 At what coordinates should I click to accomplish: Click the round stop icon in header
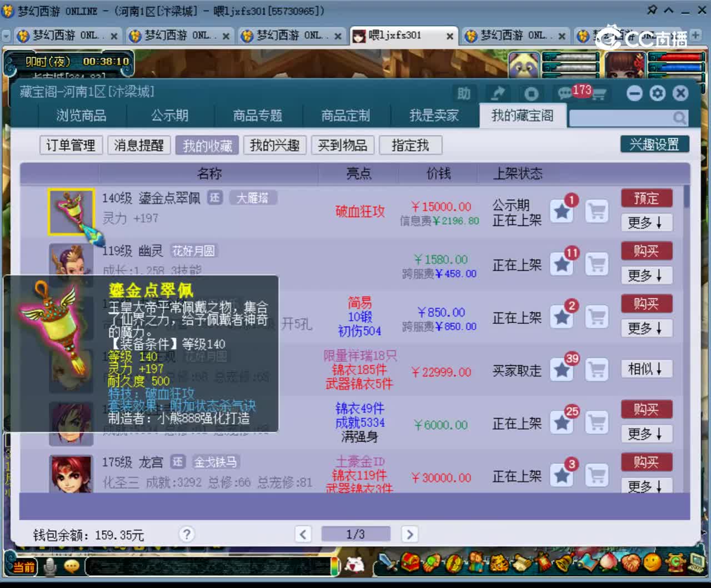pos(531,93)
